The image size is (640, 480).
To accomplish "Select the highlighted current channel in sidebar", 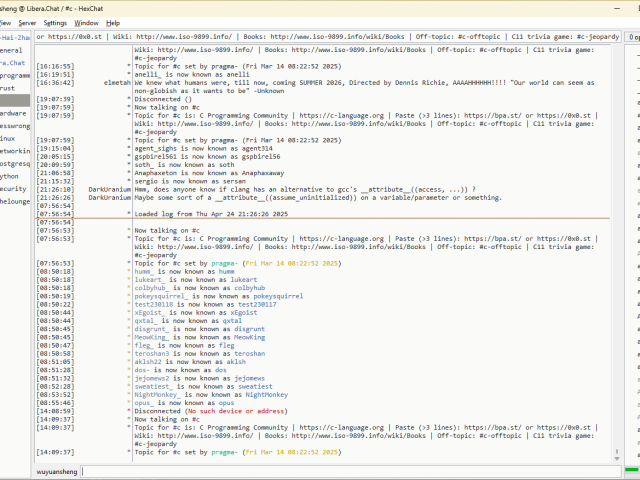I will [x=14, y=101].
